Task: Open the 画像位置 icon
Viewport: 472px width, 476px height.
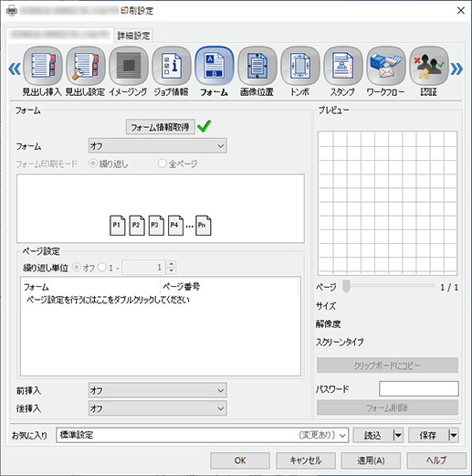Action: (x=257, y=66)
